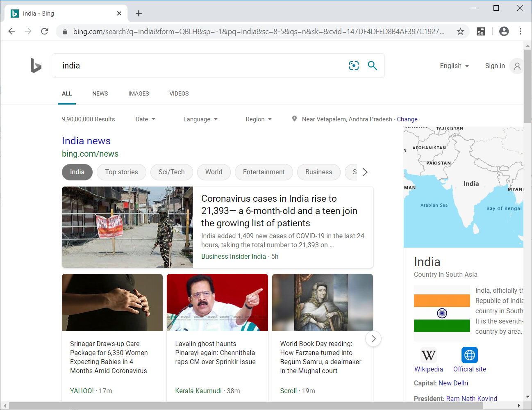Open the Ram Nath Kovind link

tap(472, 399)
